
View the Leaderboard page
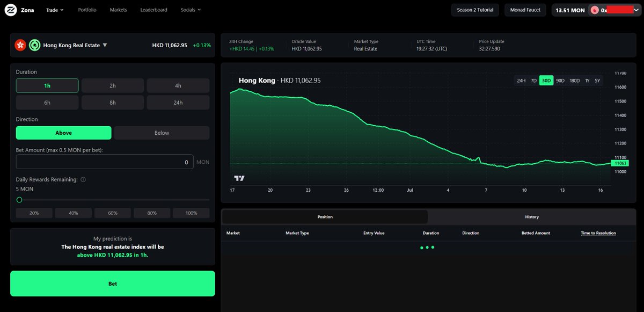click(x=153, y=10)
